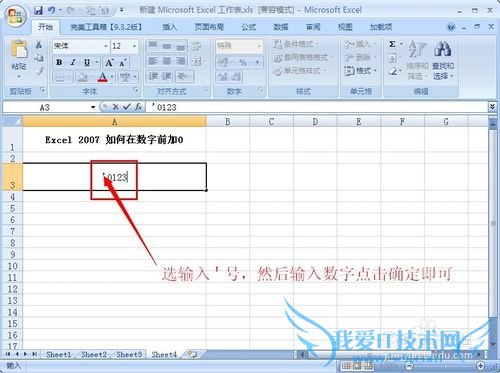Open the 页面布局 (Page Layout) tab
The height and width of the screenshot is (373, 500).
pos(209,27)
